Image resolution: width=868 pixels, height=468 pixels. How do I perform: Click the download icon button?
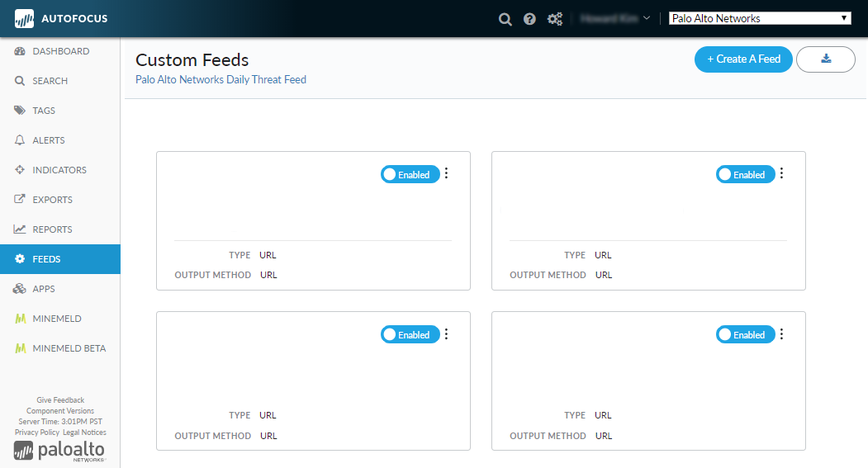[x=825, y=59]
